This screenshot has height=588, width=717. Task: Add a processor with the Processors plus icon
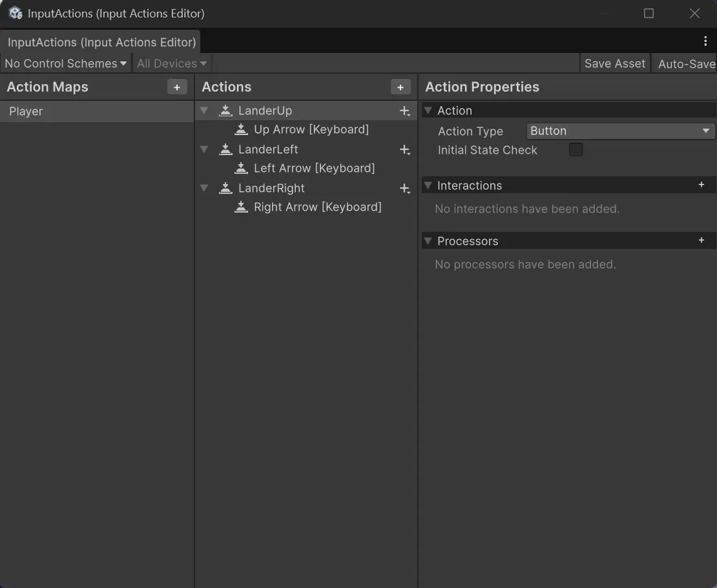click(x=701, y=240)
